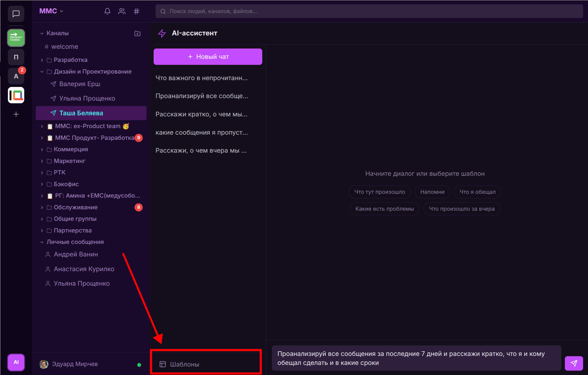
Task: Open the people/contacts icon
Action: tap(122, 11)
